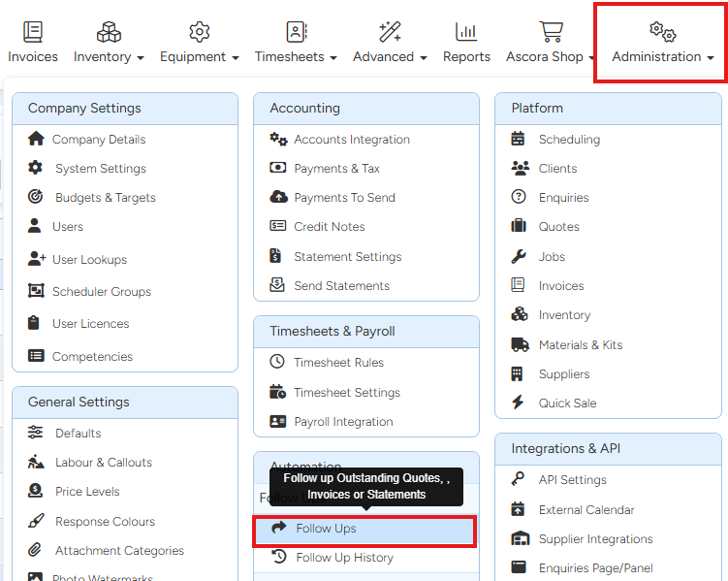
Task: Select Follow Ups under Automation
Action: click(x=326, y=529)
